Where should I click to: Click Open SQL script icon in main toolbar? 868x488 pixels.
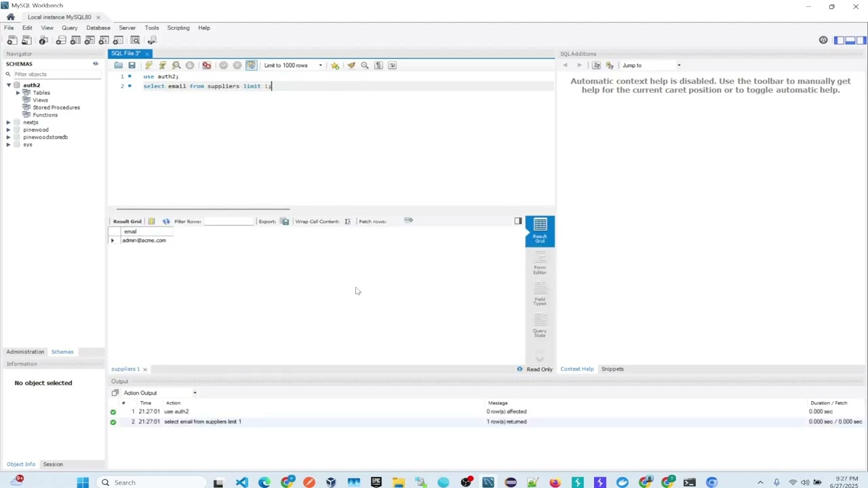point(26,41)
